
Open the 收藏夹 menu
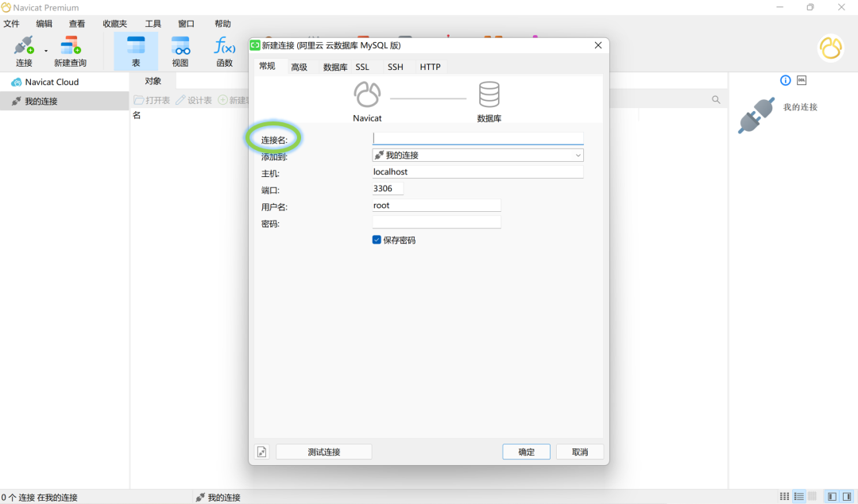coord(115,24)
